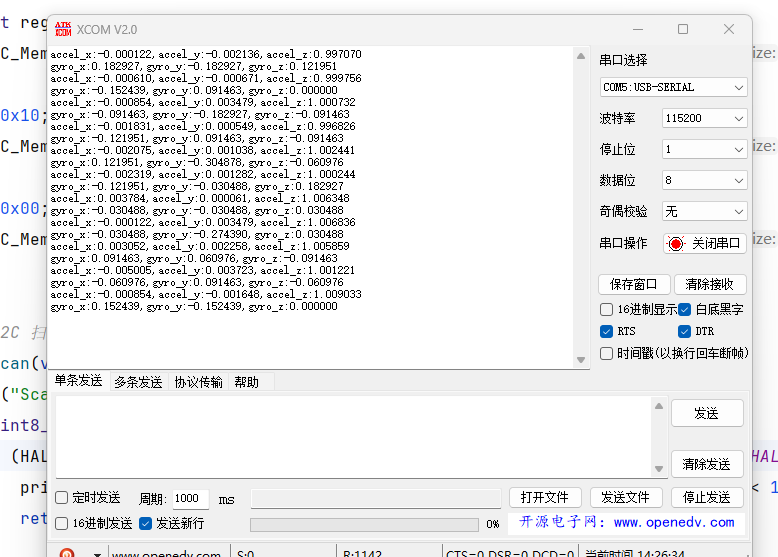Click the 保存窗口 save window button
The width and height of the screenshot is (778, 557).
click(634, 284)
